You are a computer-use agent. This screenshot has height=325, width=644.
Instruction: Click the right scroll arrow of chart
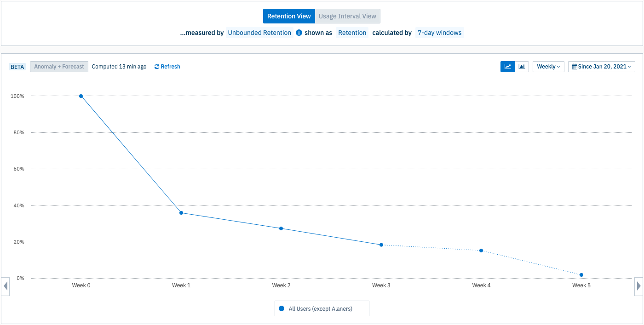[638, 286]
